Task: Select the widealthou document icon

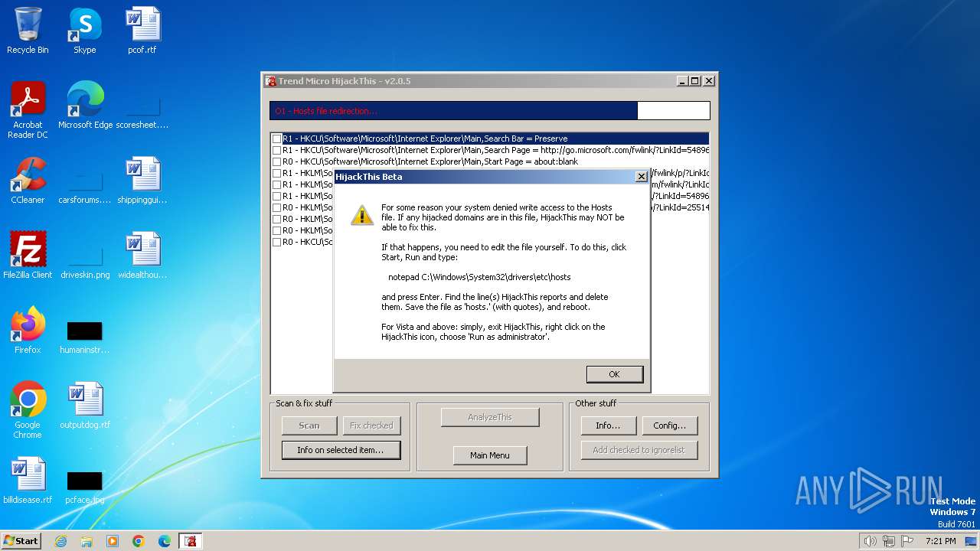Action: (142, 255)
